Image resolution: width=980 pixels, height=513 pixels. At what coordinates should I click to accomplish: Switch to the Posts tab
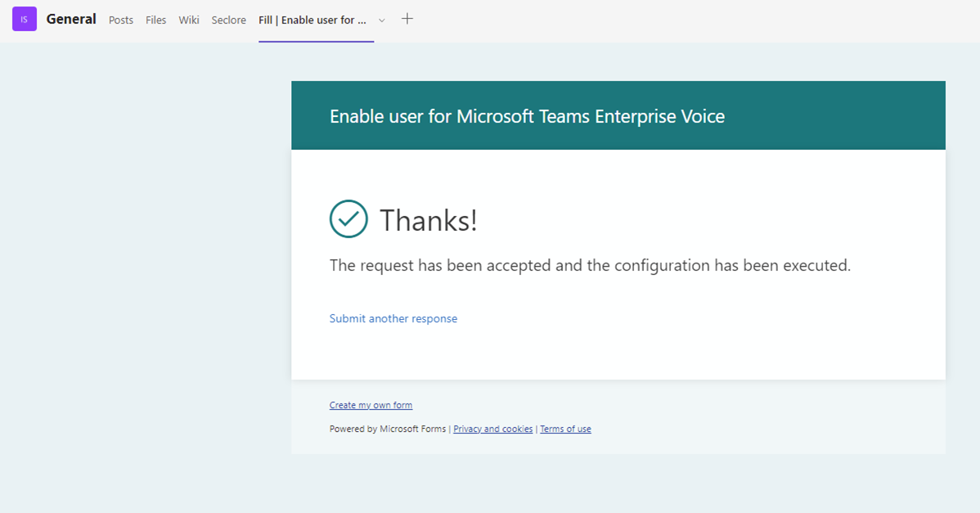coord(121,20)
